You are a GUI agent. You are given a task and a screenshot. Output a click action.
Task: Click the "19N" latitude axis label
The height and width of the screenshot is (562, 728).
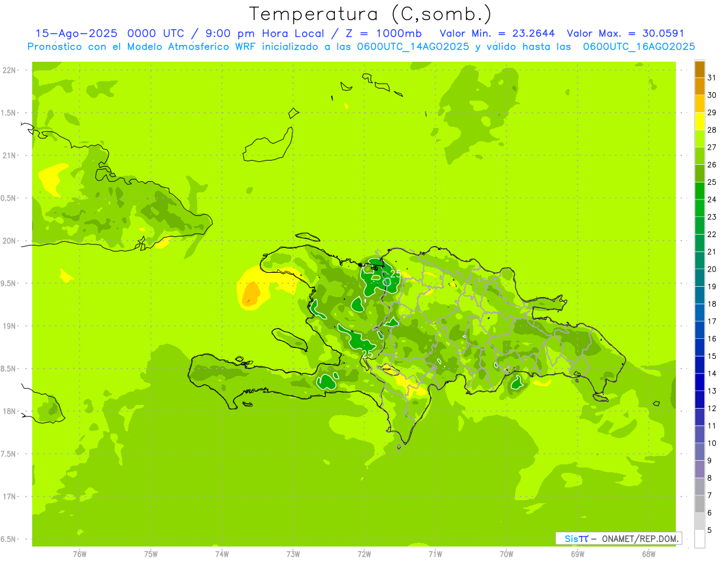10,326
